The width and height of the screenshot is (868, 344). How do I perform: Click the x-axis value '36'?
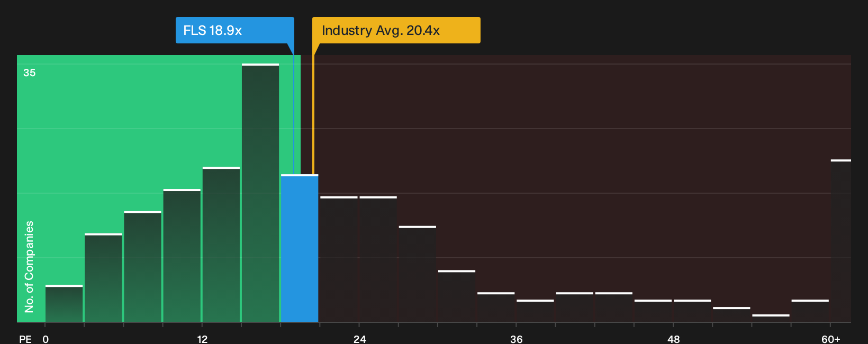point(517,339)
